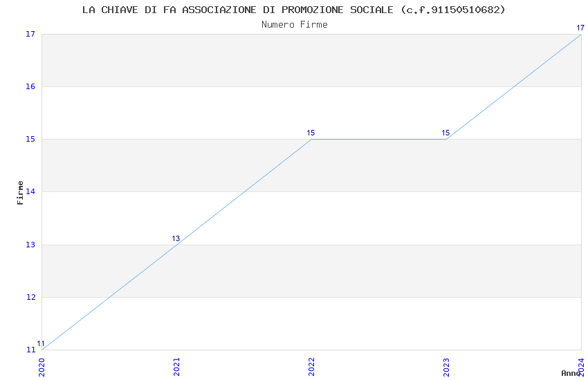The height and width of the screenshot is (380, 588).
Task: Click the y-axis tick label 11
Action: click(30, 350)
